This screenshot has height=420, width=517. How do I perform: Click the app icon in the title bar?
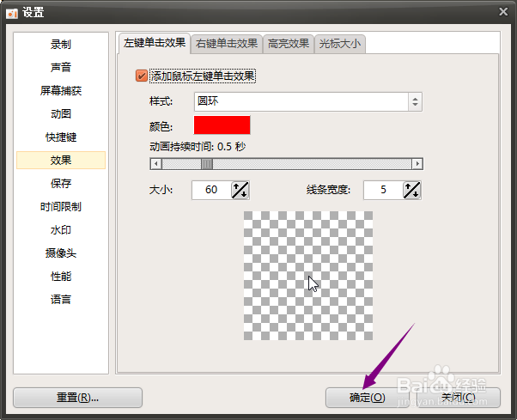click(x=12, y=13)
